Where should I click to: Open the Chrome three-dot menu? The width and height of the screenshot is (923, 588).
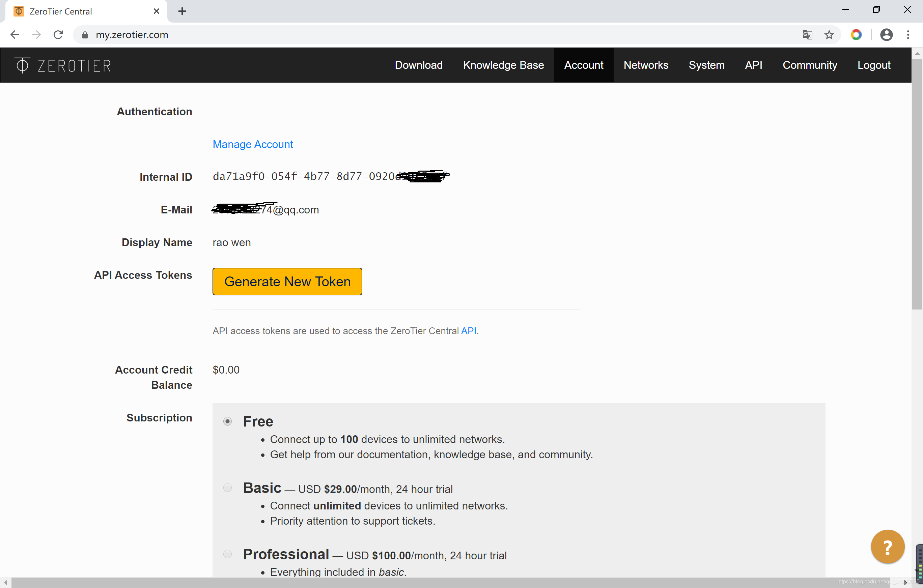tap(908, 35)
